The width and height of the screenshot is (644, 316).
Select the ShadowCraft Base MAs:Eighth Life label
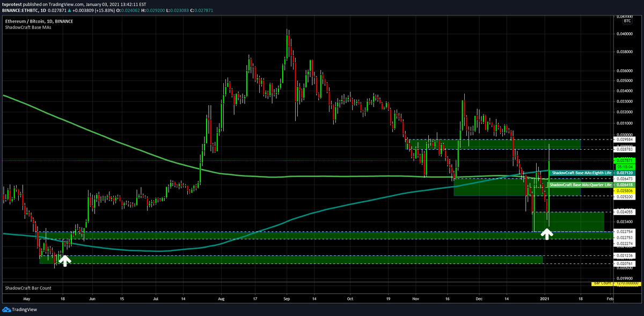pos(581,173)
